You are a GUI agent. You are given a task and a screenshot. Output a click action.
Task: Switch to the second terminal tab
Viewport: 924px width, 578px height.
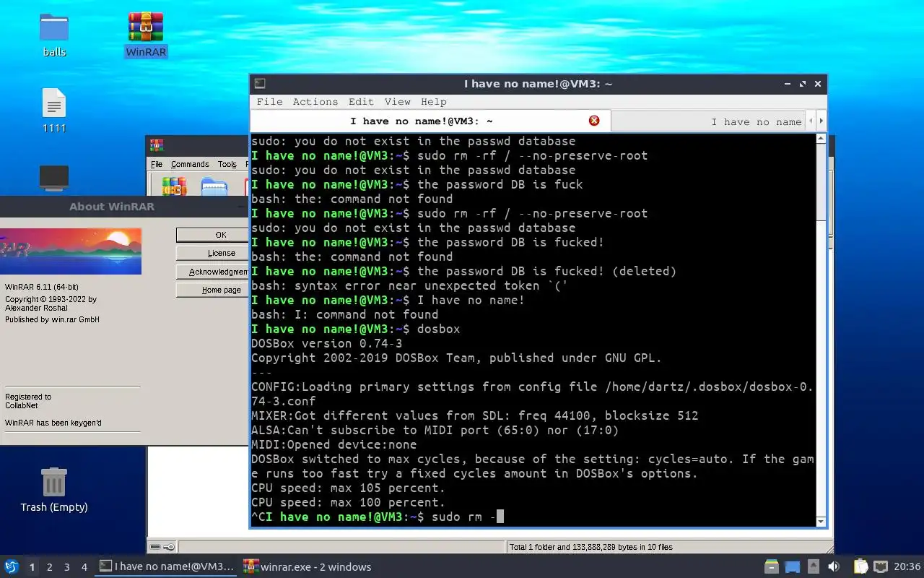pos(709,121)
